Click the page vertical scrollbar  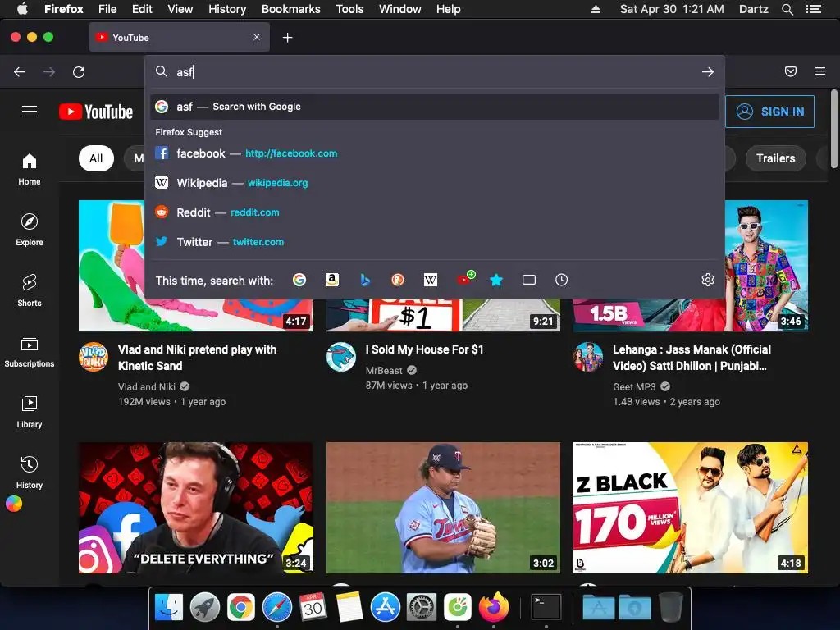click(833, 129)
